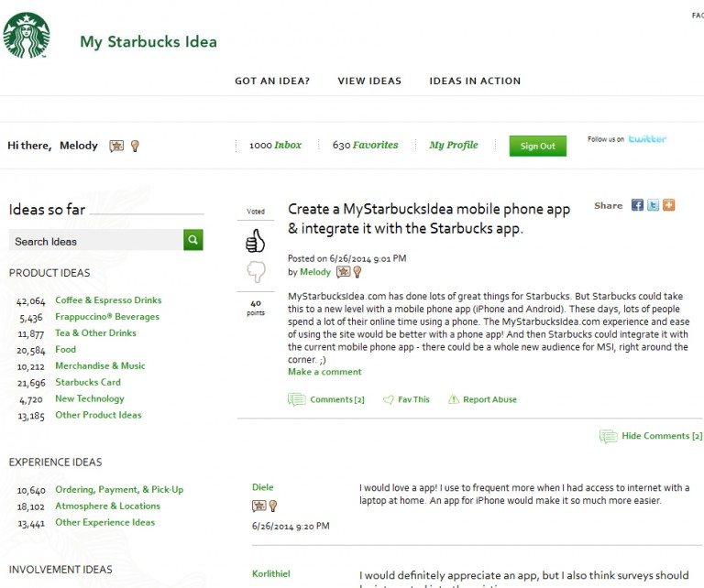The height and width of the screenshot is (588, 704).
Task: Open the orange plus share icon
Action: pyautogui.click(x=668, y=205)
